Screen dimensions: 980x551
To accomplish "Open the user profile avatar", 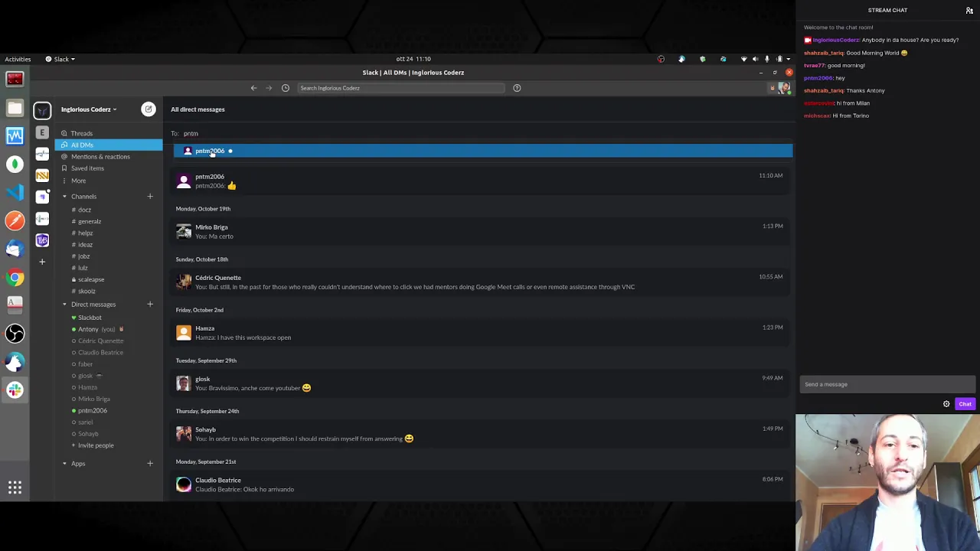I will pyautogui.click(x=783, y=88).
